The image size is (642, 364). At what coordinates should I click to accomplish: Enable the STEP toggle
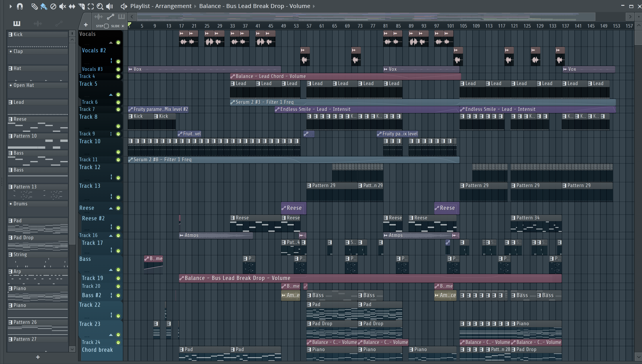pos(106,26)
